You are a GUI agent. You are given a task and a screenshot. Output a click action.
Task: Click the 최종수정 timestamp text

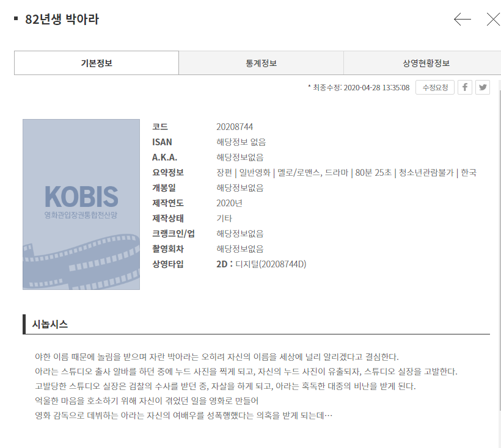[359, 88]
